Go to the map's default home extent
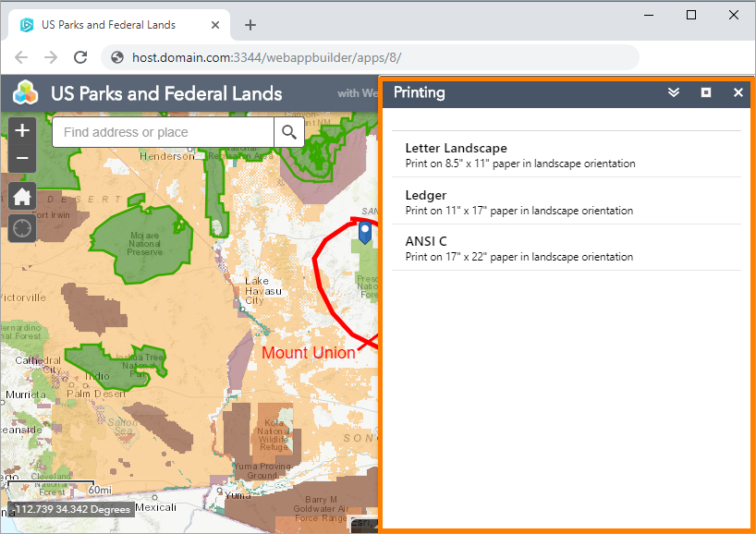The height and width of the screenshot is (534, 756). pyautogui.click(x=22, y=196)
